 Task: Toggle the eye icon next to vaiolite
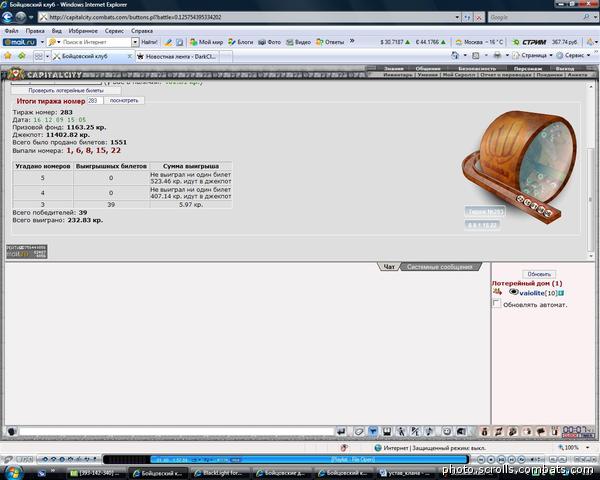[x=514, y=292]
